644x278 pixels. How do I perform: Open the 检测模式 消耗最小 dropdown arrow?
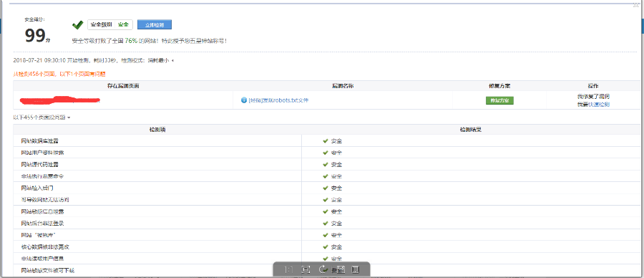click(172, 61)
